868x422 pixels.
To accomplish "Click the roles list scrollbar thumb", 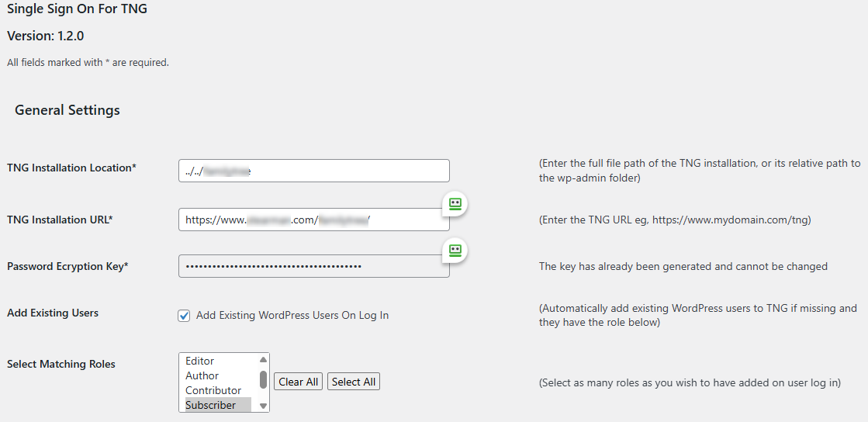I will pos(264,380).
